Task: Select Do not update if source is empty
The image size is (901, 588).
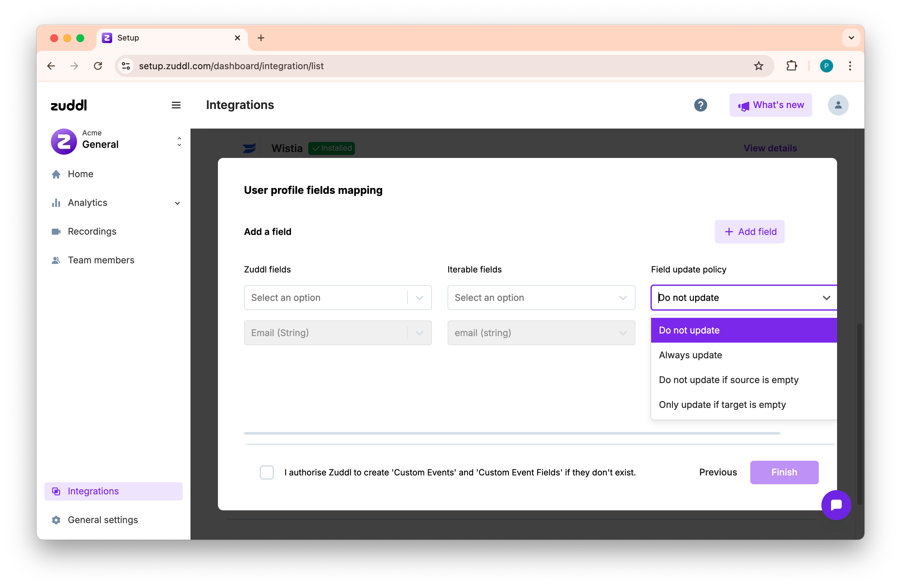Action: (x=728, y=380)
